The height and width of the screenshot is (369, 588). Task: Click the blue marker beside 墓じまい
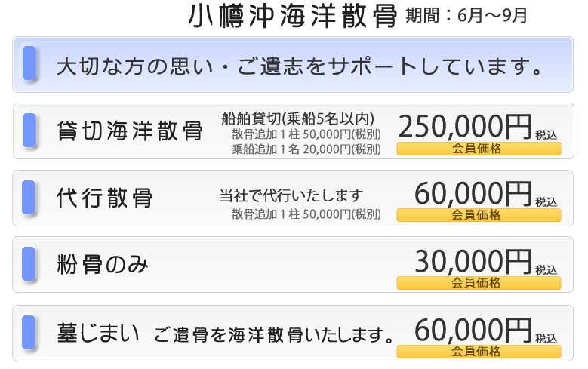tap(29, 332)
